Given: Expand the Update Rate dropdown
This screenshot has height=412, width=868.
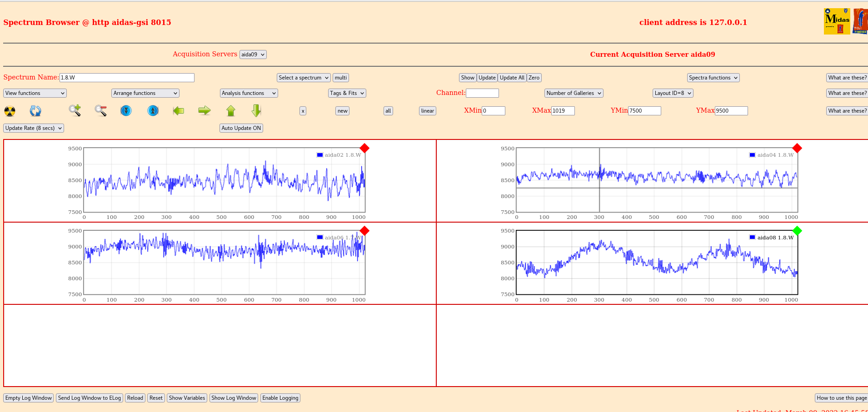Looking at the screenshot, I should (x=34, y=128).
